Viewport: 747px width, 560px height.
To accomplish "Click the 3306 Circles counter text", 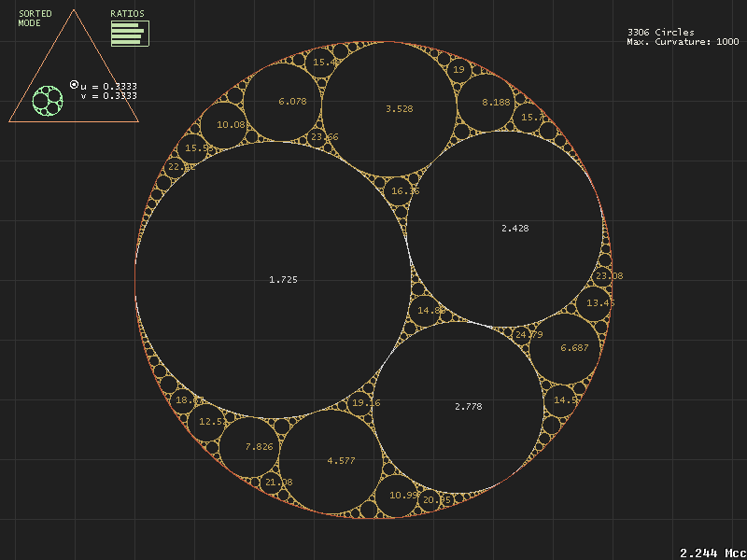I will (661, 31).
